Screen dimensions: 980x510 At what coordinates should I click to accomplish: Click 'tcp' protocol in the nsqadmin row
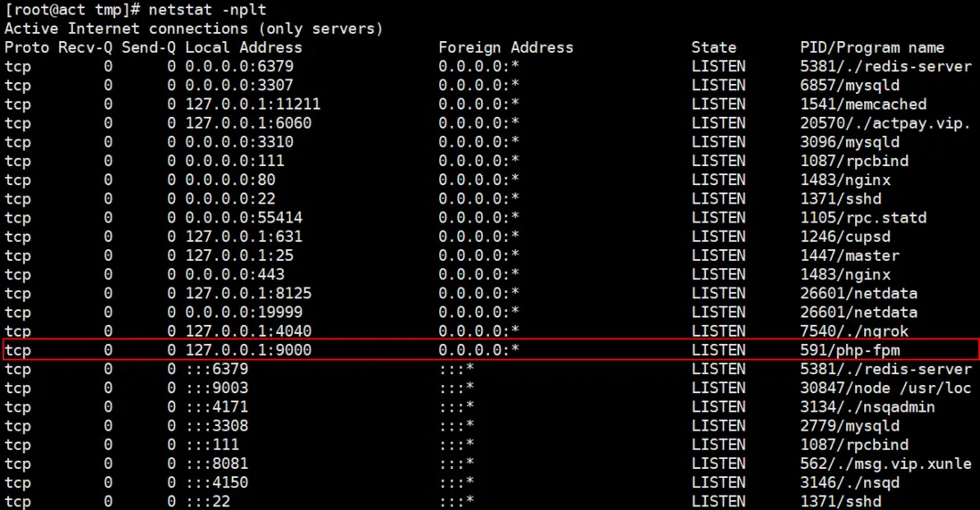point(18,407)
